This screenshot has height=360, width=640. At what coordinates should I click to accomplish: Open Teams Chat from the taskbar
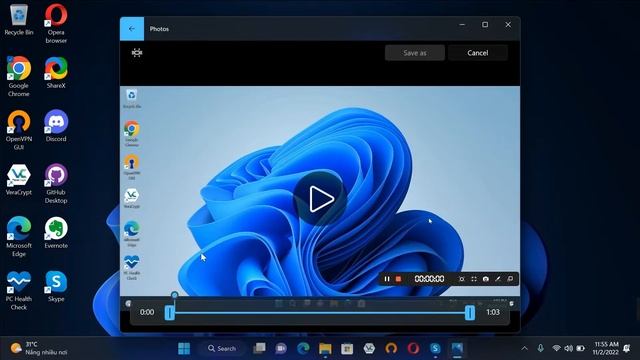[281, 348]
